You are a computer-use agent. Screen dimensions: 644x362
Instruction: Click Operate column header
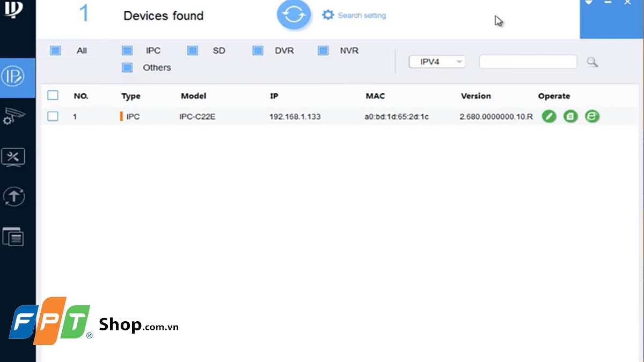[x=554, y=97]
